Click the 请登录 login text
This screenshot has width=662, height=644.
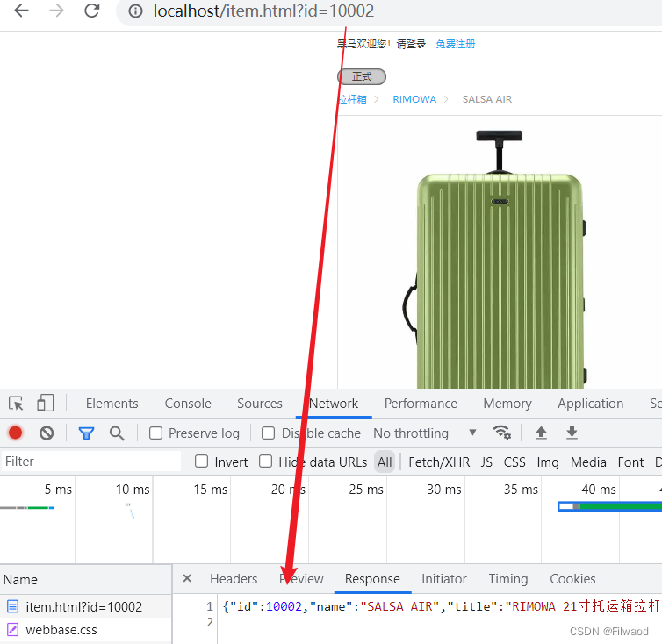click(411, 44)
